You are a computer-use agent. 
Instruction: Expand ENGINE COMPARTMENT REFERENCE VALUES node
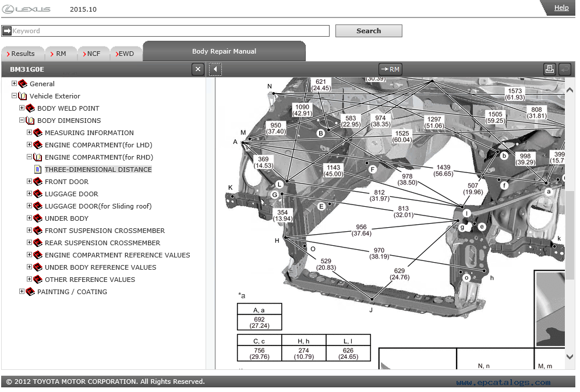(29, 255)
